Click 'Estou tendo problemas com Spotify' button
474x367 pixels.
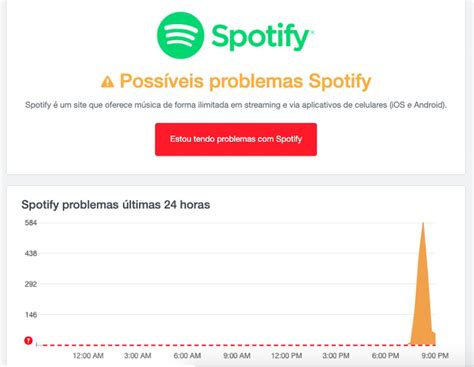click(x=236, y=139)
